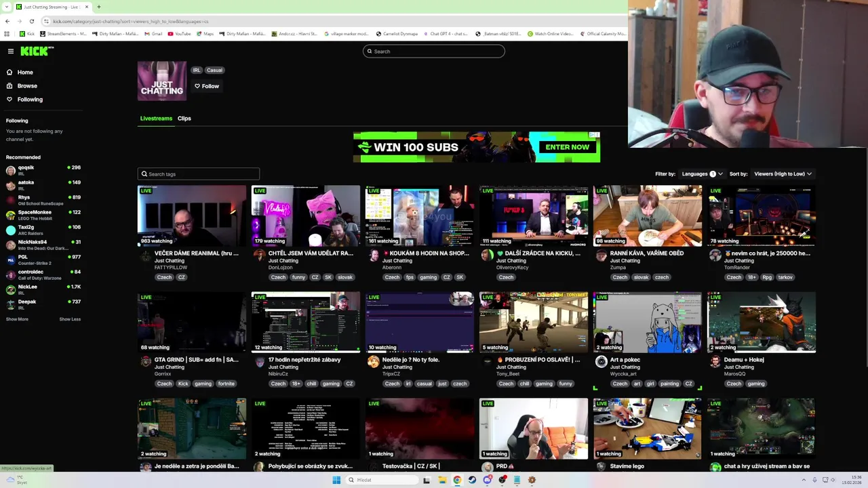868x488 pixels.
Task: Switch to the Clips tab
Action: point(184,118)
